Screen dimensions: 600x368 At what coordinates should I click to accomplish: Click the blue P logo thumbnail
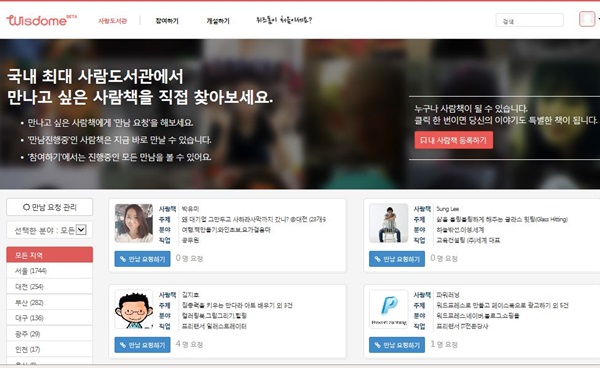[x=389, y=309]
